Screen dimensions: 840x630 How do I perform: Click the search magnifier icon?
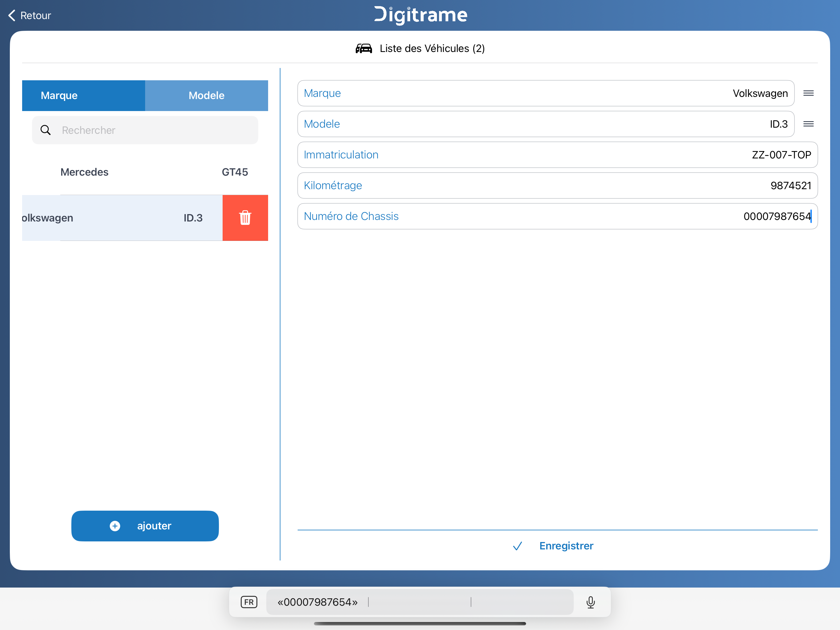pyautogui.click(x=46, y=130)
